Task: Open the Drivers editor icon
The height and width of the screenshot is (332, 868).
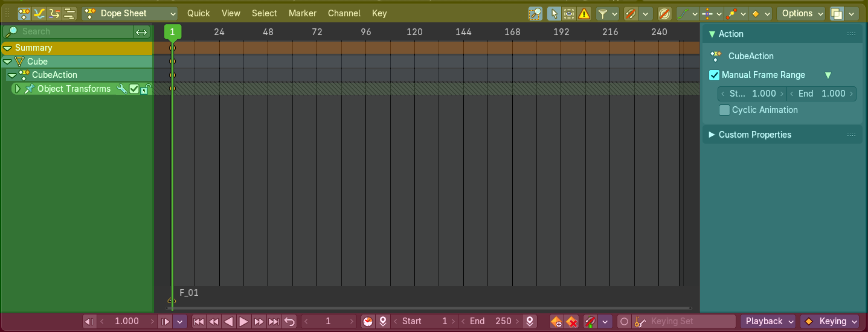Action: [x=55, y=13]
